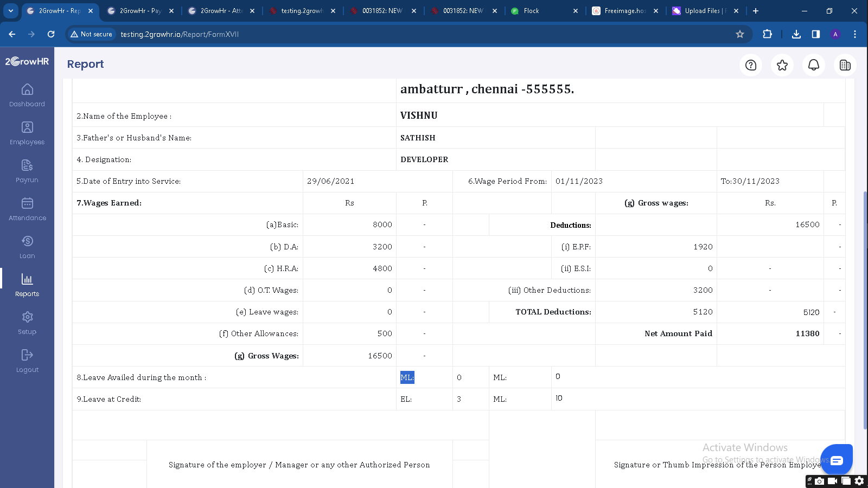Click the highlighted ML: label
The width and height of the screenshot is (868, 488).
pyautogui.click(x=407, y=377)
